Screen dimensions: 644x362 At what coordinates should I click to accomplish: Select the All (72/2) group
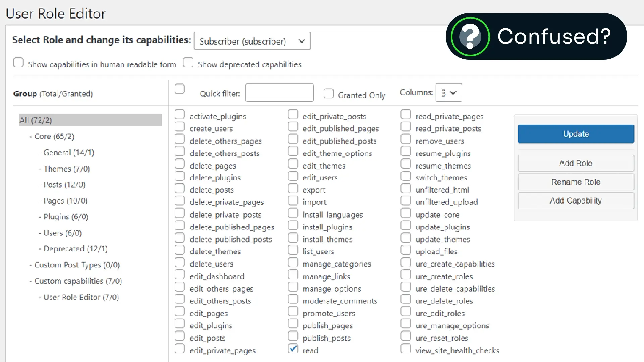coord(91,120)
